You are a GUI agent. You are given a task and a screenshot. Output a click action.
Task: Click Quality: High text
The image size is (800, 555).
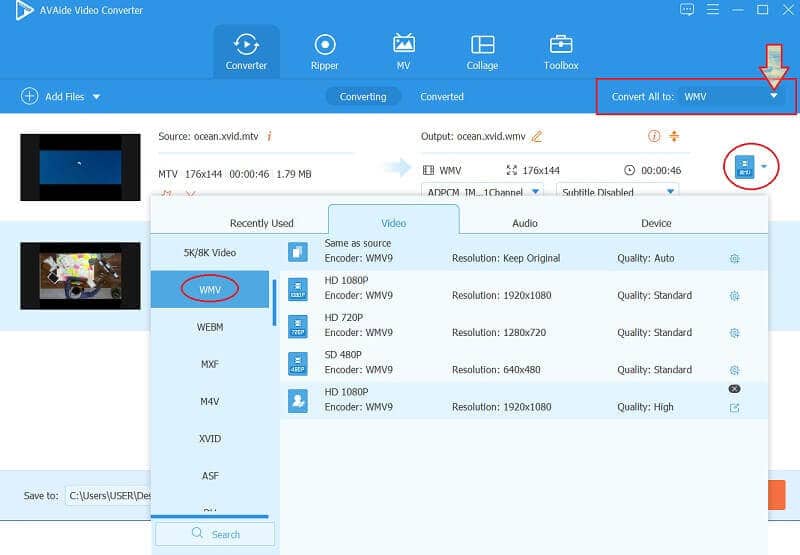coord(645,407)
